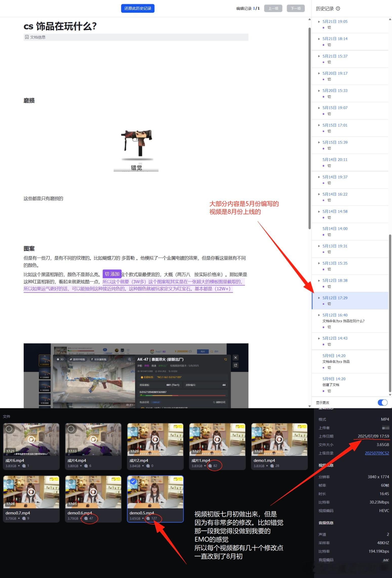Expand the 5月21日 18:14 history entry
392x578 pixels.
(319, 39)
